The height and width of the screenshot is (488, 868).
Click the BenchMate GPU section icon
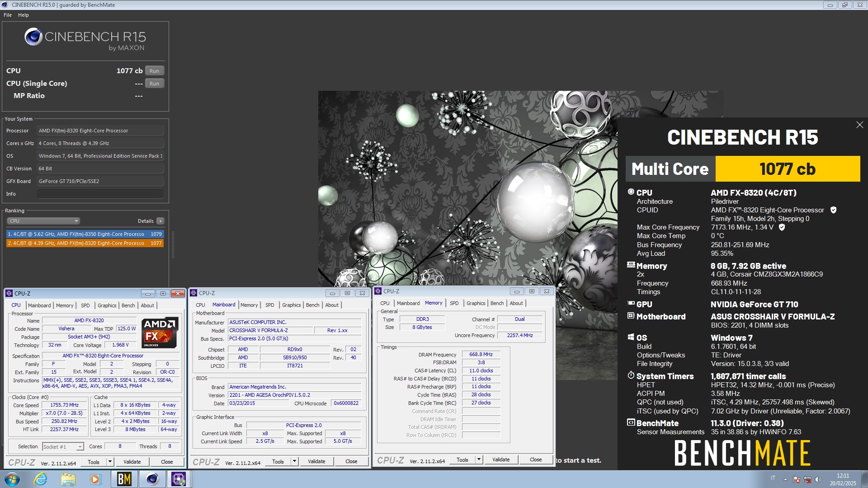(631, 304)
